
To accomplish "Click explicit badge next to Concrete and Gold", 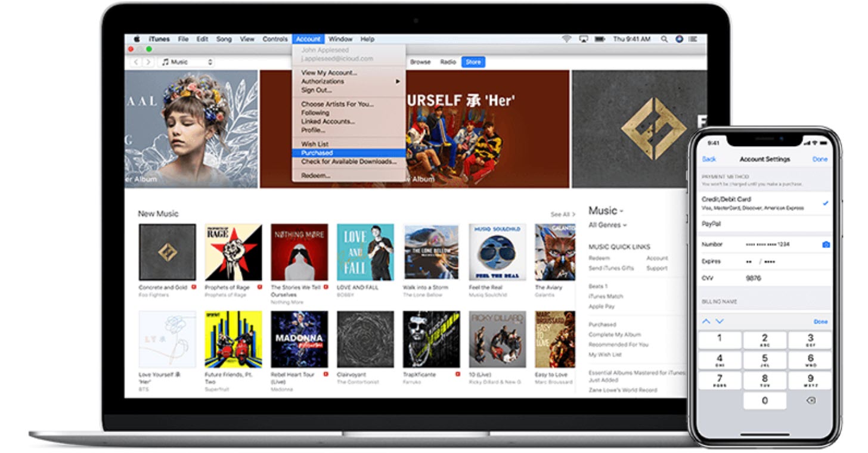I will click(x=194, y=287).
